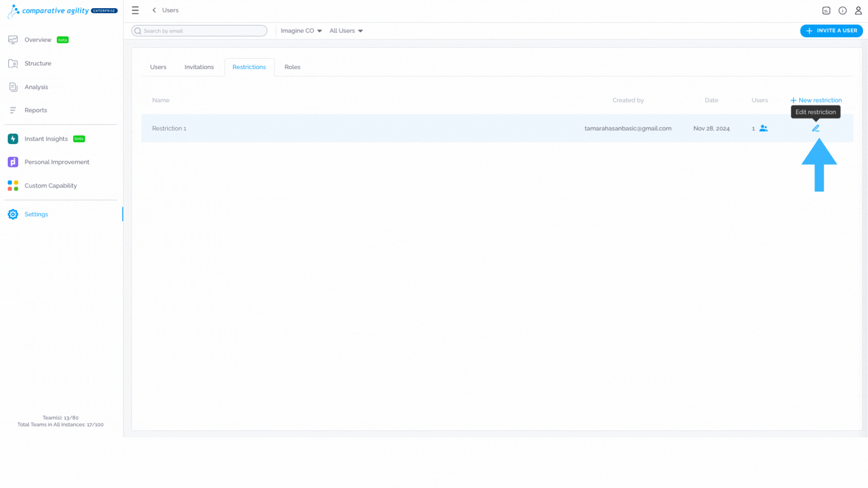
Task: Expand the Imagine CO dropdown
Action: [301, 31]
